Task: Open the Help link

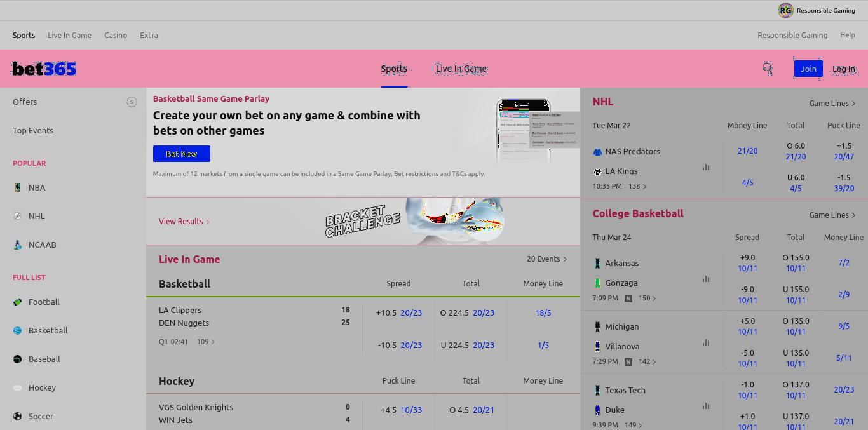Action: (848, 36)
